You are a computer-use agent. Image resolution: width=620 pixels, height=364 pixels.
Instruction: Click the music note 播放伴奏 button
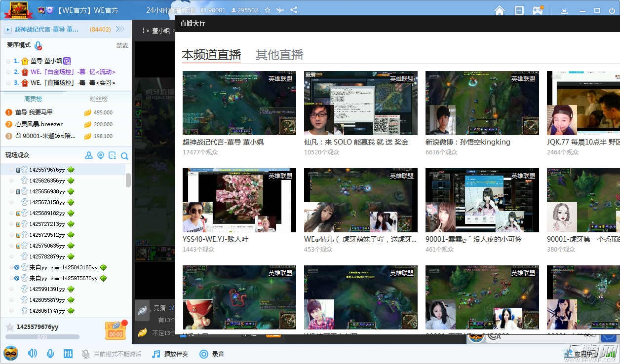[170, 354]
